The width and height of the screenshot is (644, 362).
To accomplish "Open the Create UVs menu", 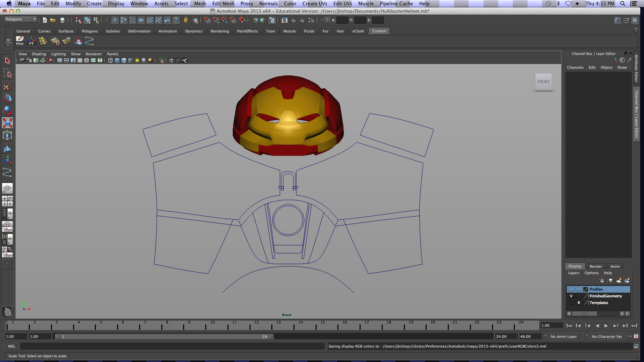I will point(315,3).
